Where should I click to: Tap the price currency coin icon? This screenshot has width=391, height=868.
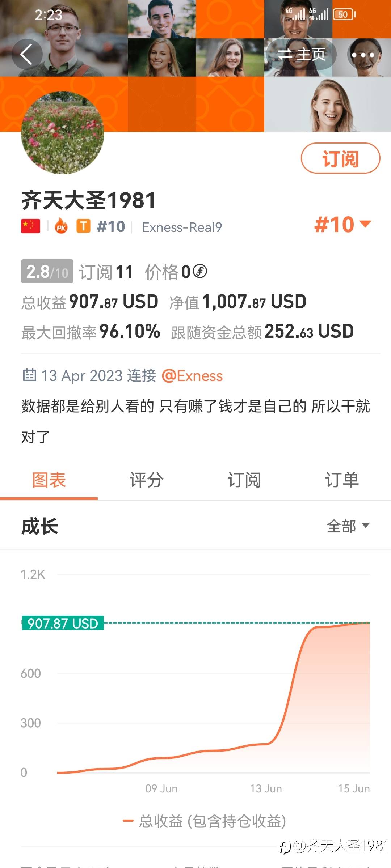pos(200,271)
